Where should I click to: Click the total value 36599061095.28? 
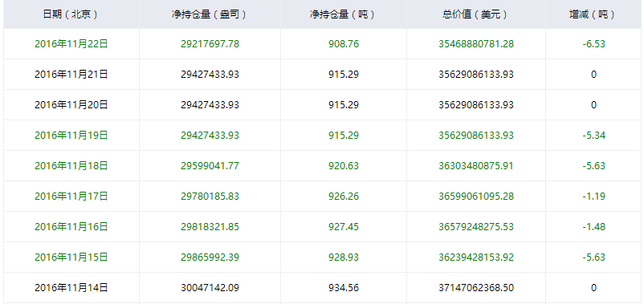(476, 196)
